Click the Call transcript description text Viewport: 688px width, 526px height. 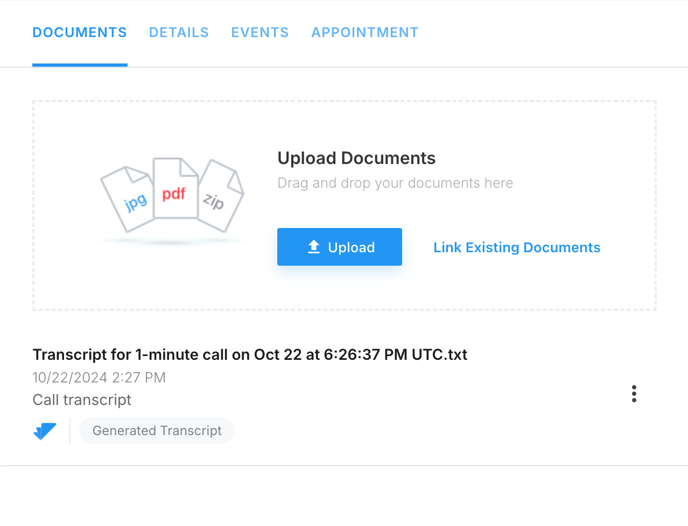(x=82, y=400)
